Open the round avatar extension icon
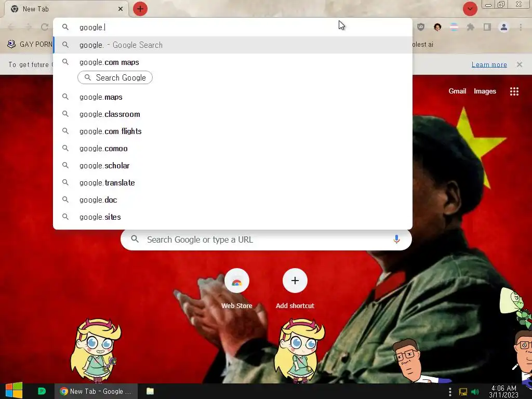 [x=437, y=27]
